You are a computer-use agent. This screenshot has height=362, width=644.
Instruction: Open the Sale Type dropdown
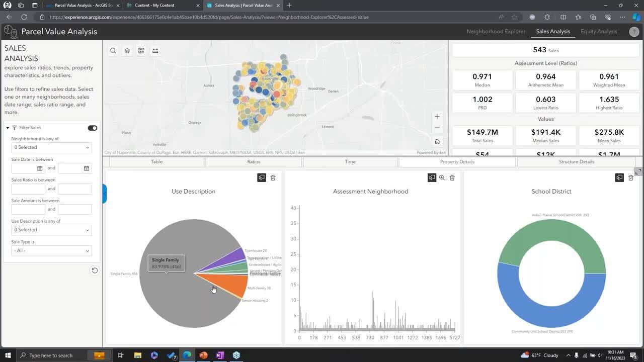[51, 250]
